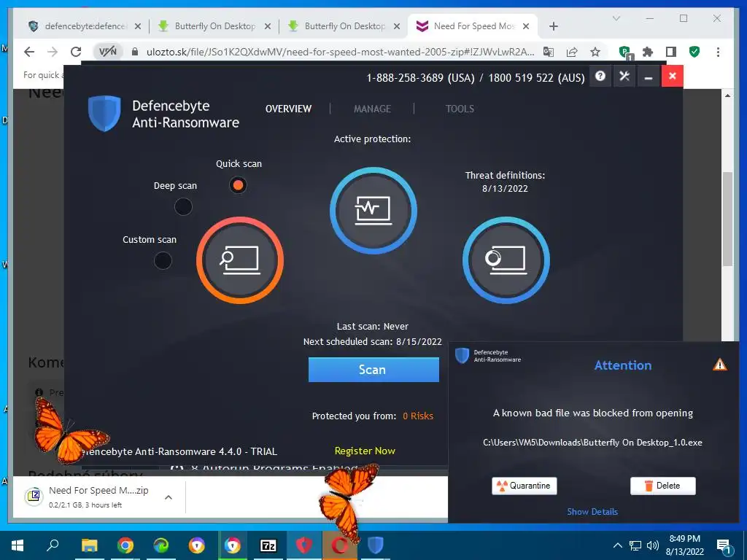The width and height of the screenshot is (747, 560).
Task: Show hidden system tray icons
Action: (617, 545)
